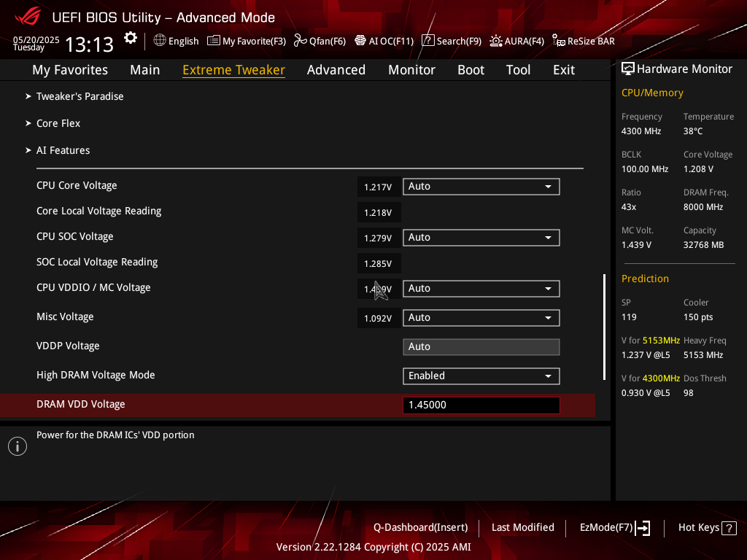The width and height of the screenshot is (747, 560).
Task: Open the CPU VDDIO / MC Voltage dropdown
Action: tap(481, 288)
